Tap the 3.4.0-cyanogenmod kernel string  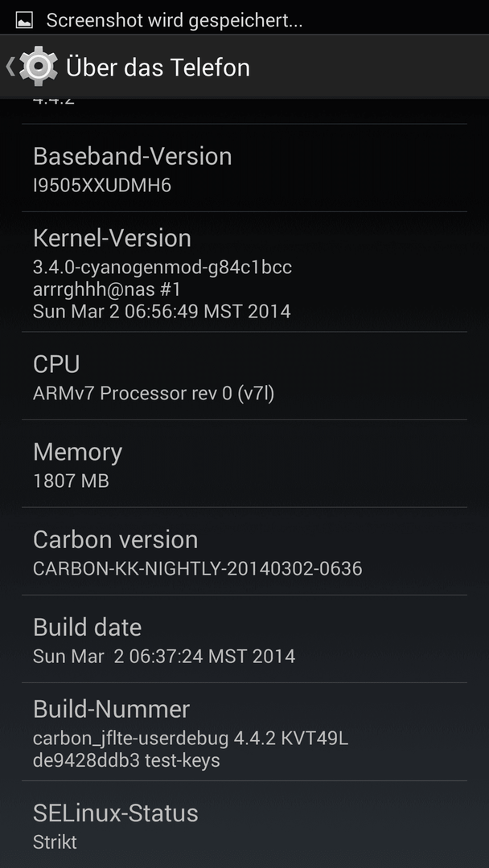(162, 268)
